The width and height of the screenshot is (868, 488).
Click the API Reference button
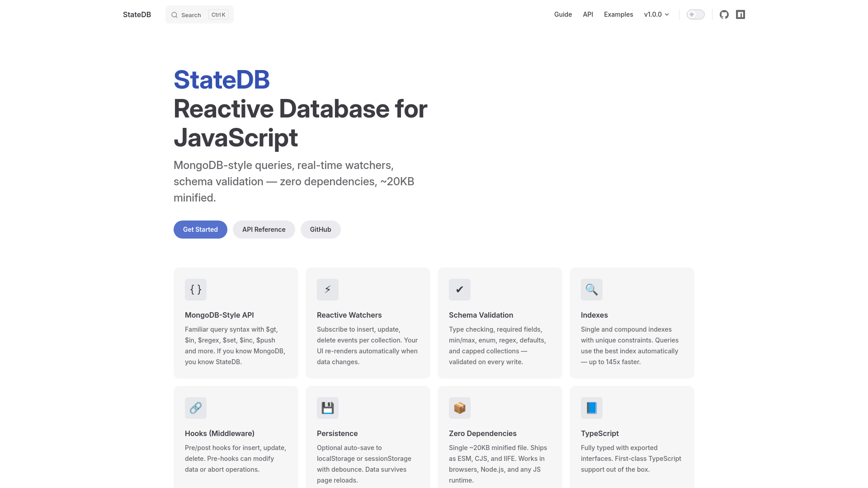(264, 230)
